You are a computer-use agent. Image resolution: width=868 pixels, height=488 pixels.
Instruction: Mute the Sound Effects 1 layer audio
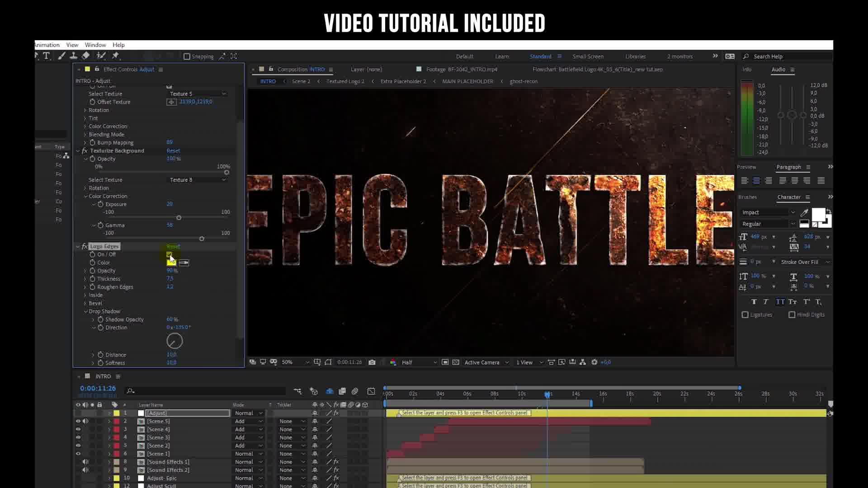tap(85, 462)
